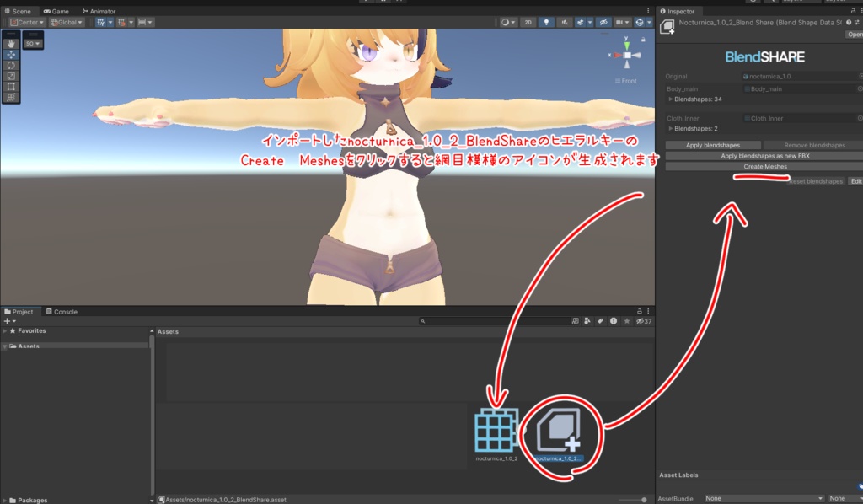Mute scene audio in the Scene view toolbar
This screenshot has height=504, width=863.
pyautogui.click(x=566, y=22)
